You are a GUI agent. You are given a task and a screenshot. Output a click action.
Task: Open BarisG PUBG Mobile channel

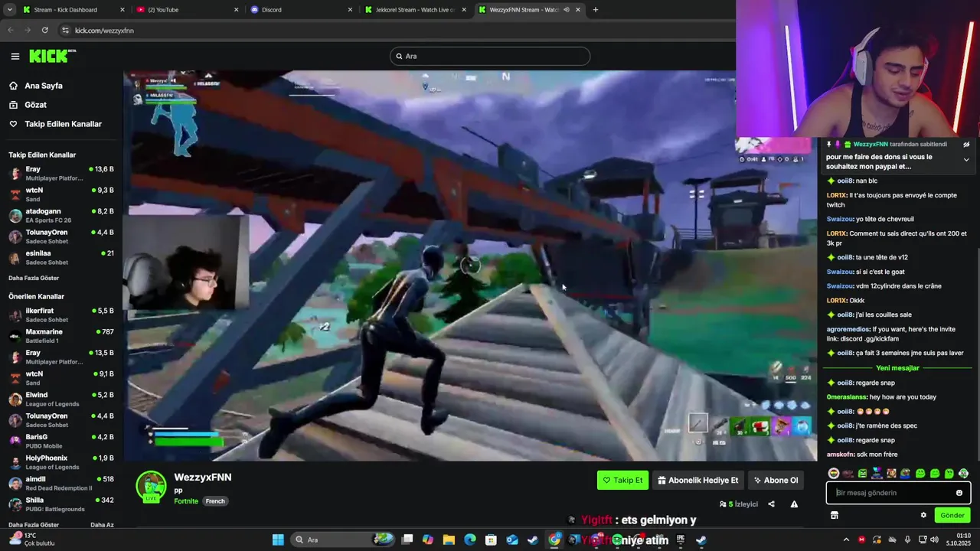point(61,441)
